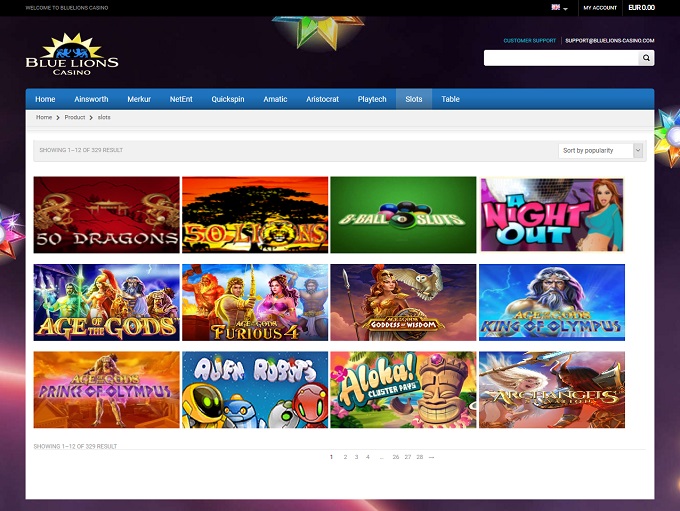Open the Age of the Gods thumbnail
Viewport: 680px width, 511px height.
[107, 302]
